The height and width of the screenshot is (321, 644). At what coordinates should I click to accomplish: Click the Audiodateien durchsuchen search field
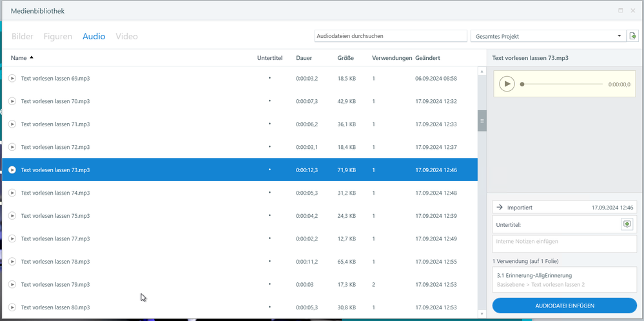point(390,36)
